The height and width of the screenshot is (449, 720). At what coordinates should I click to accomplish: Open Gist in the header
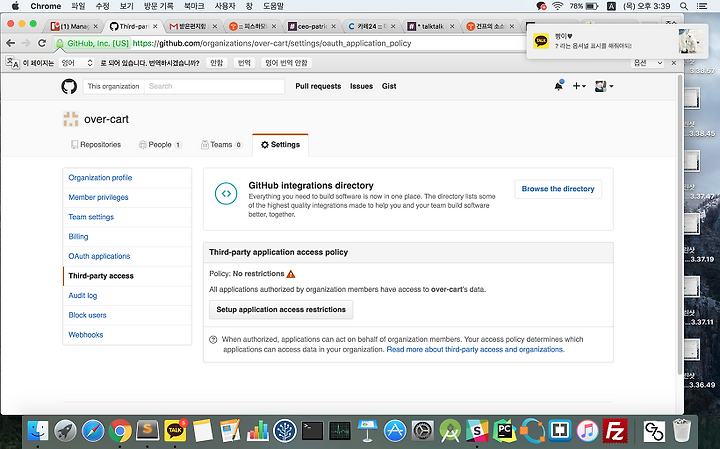tap(389, 86)
